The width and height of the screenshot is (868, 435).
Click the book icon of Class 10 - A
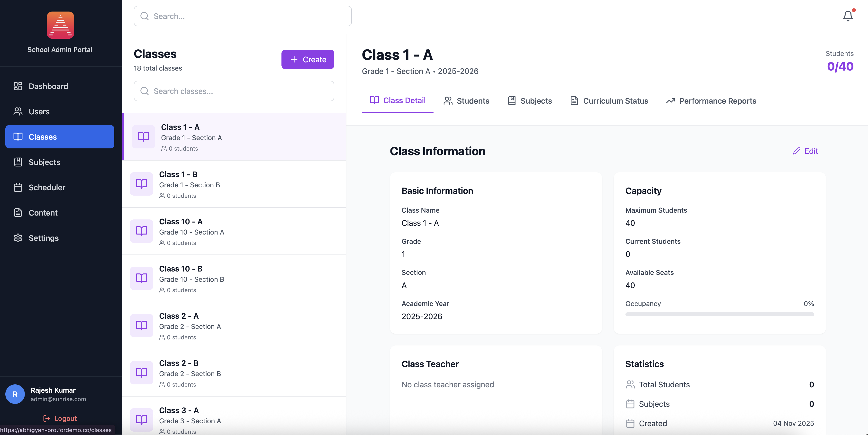(142, 231)
